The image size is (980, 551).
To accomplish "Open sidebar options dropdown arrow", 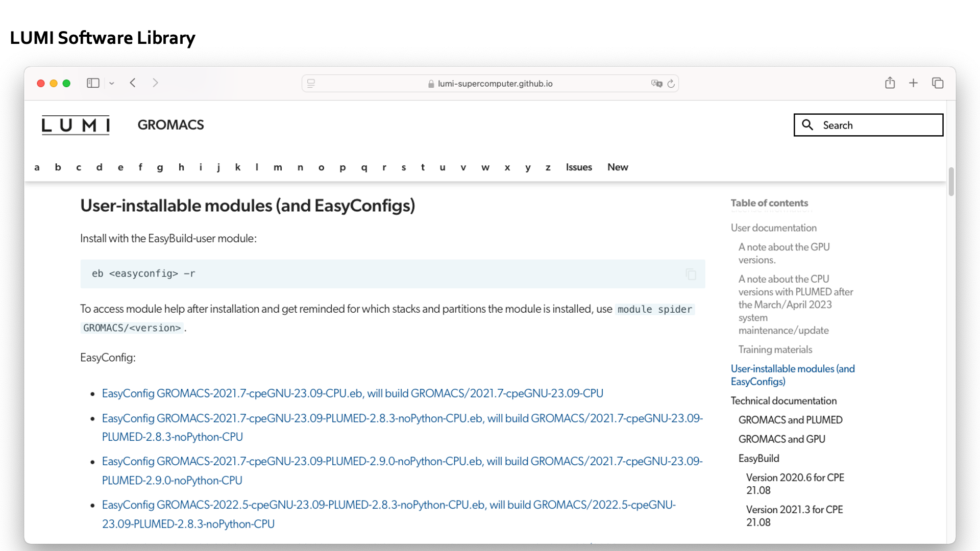I will tap(112, 83).
